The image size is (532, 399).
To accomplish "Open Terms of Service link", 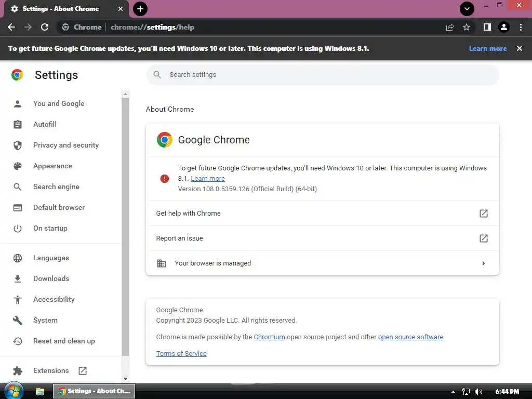I will [x=181, y=353].
